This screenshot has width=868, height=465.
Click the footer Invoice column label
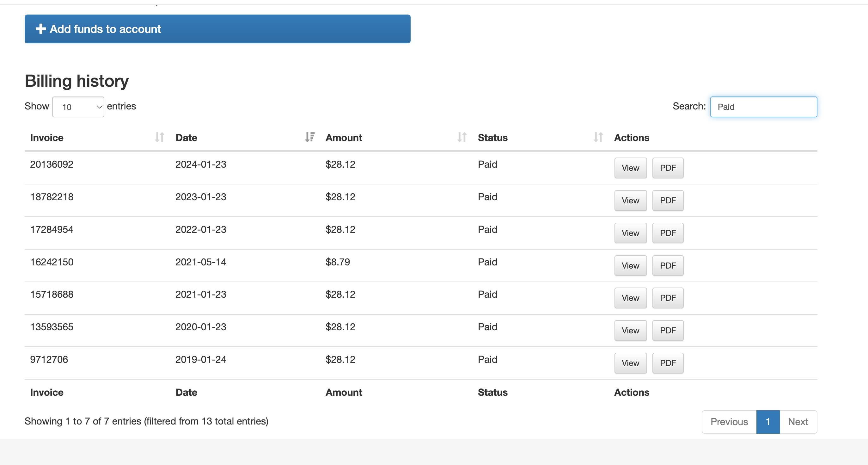(x=47, y=393)
